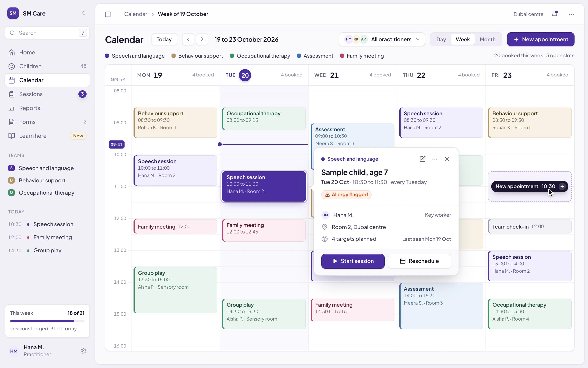Viewport: 588px width, 368px height.
Task: Click the plus on New appointment 10:30
Action: [562, 186]
